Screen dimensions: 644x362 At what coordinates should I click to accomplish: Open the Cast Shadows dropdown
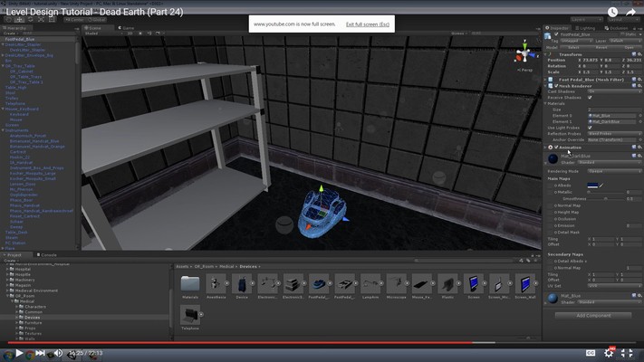(x=614, y=91)
